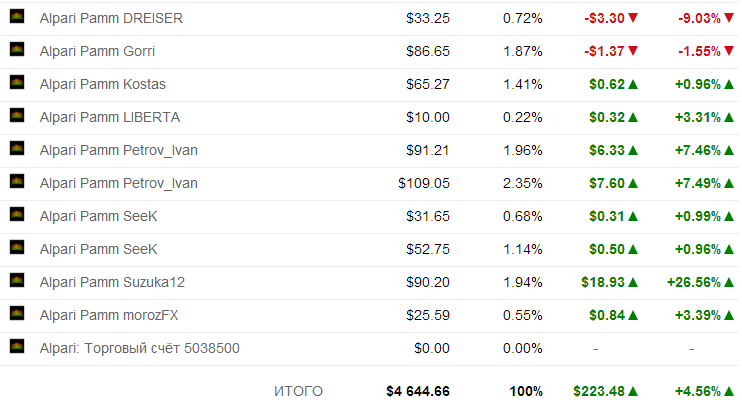Click the ИТОГО total value $4 644.66
The width and height of the screenshot is (742, 408).
[x=418, y=391]
